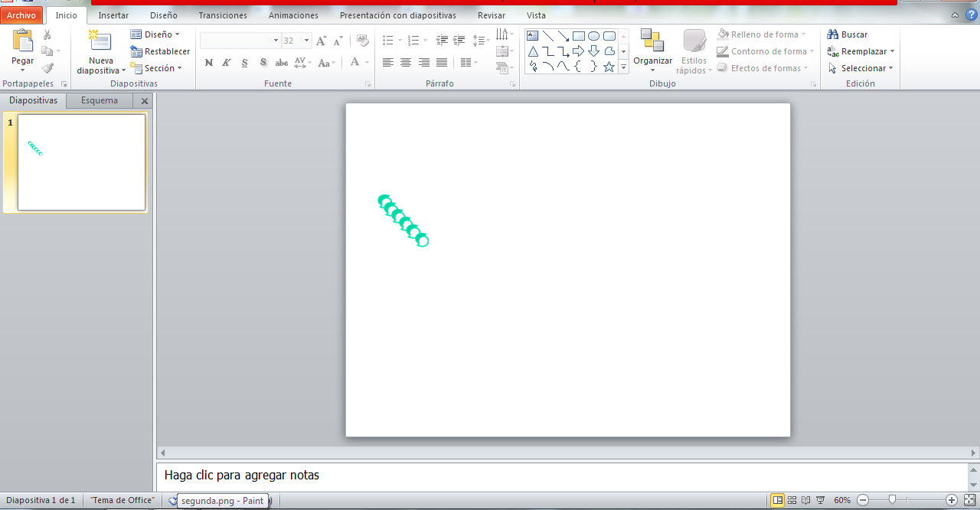Click the decrease list level icon
Screen dimensions: 980x510
[442, 41]
